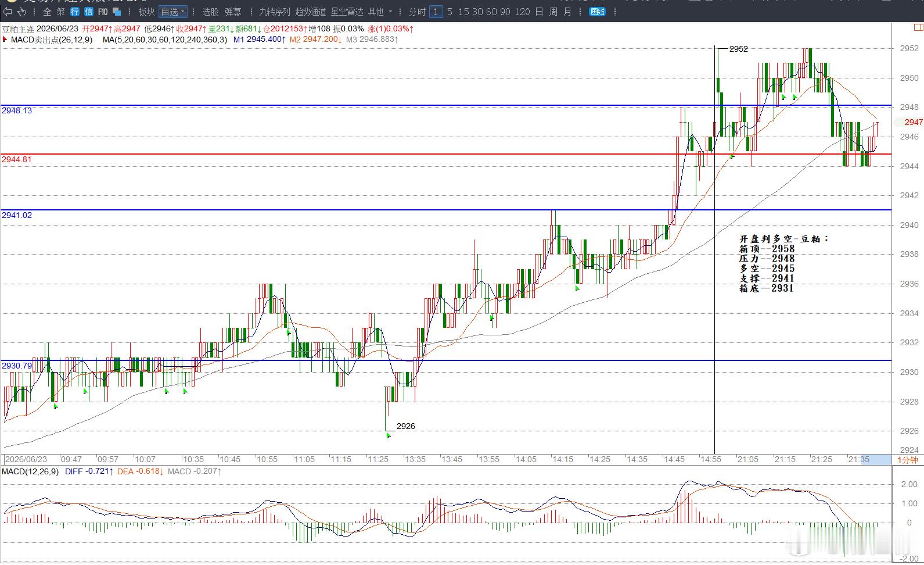Open the 自选 dropdown
The width and height of the screenshot is (924, 565).
pyautogui.click(x=173, y=12)
